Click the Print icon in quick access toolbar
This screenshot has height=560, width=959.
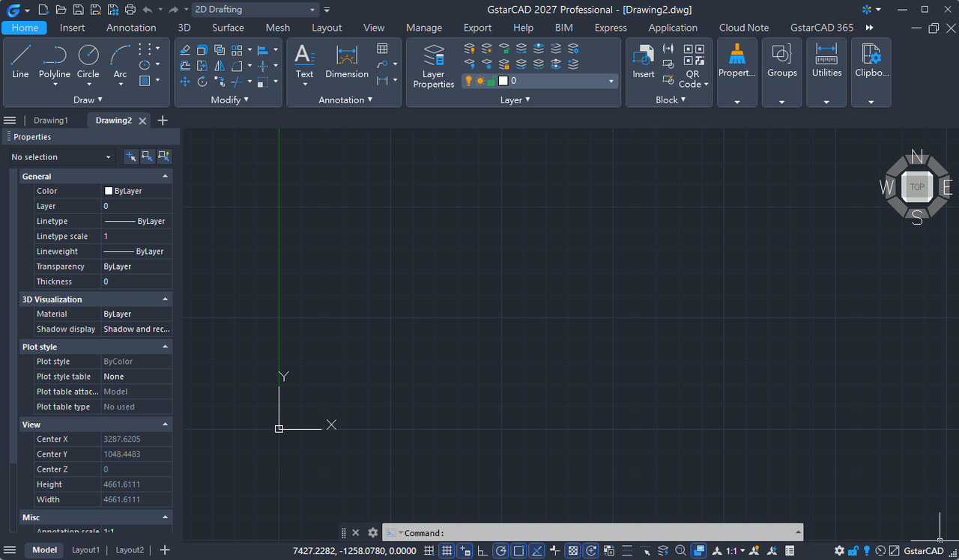(x=130, y=10)
